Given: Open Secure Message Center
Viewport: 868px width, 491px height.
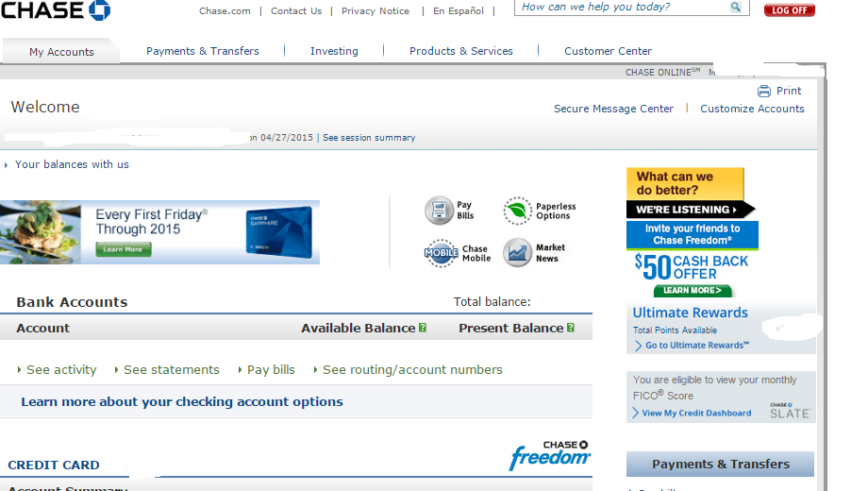Looking at the screenshot, I should point(614,109).
